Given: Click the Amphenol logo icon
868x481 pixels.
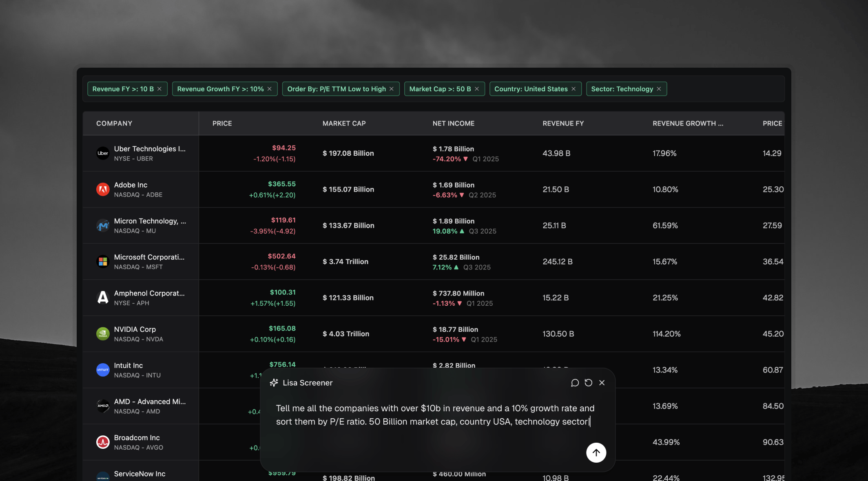Looking at the screenshot, I should (x=103, y=298).
